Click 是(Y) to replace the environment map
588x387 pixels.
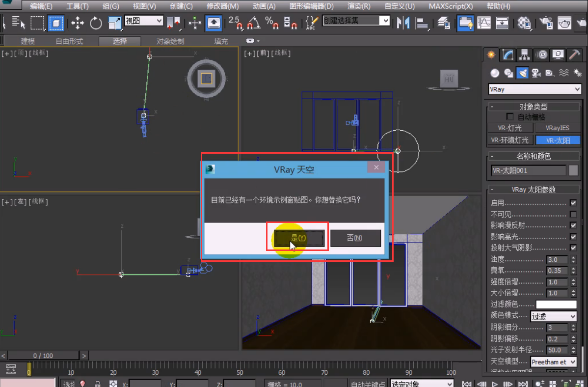tap(299, 238)
